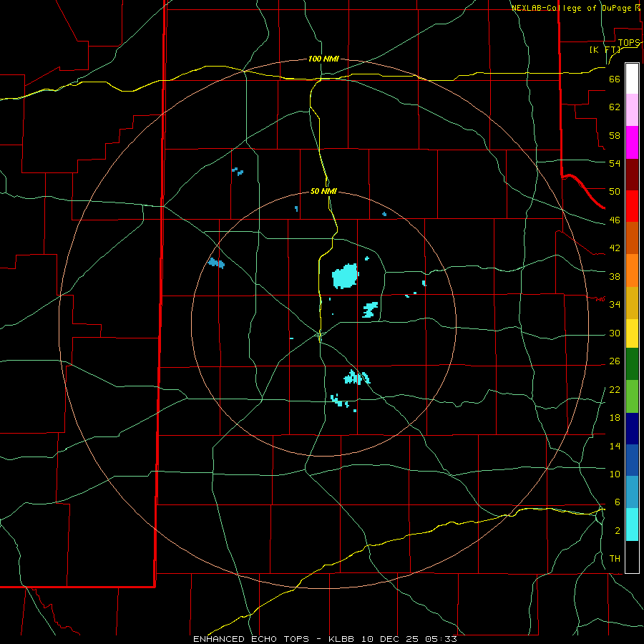Click the legend value 30
Image resolution: width=644 pixels, height=644 pixels.
(x=615, y=333)
